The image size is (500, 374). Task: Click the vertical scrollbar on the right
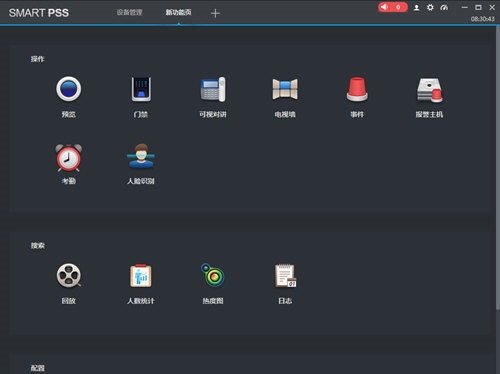(497, 168)
